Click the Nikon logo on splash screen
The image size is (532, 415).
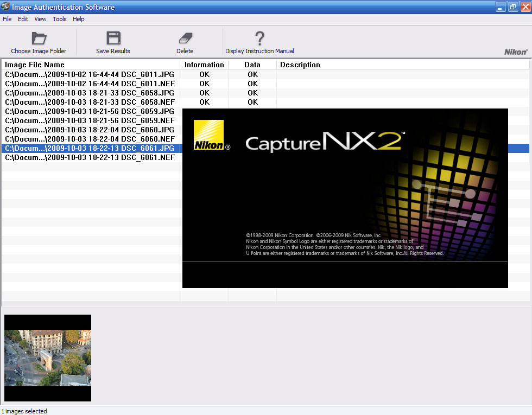click(x=208, y=135)
